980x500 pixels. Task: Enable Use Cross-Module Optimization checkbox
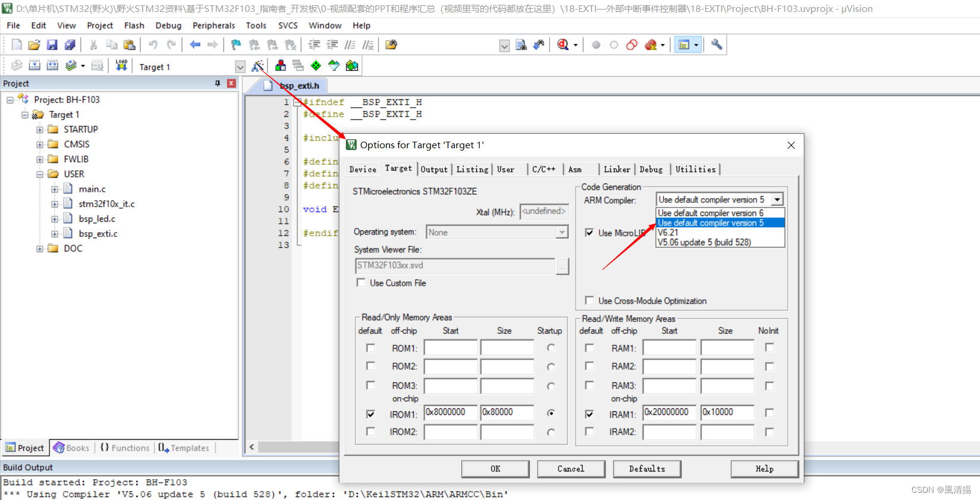click(589, 301)
